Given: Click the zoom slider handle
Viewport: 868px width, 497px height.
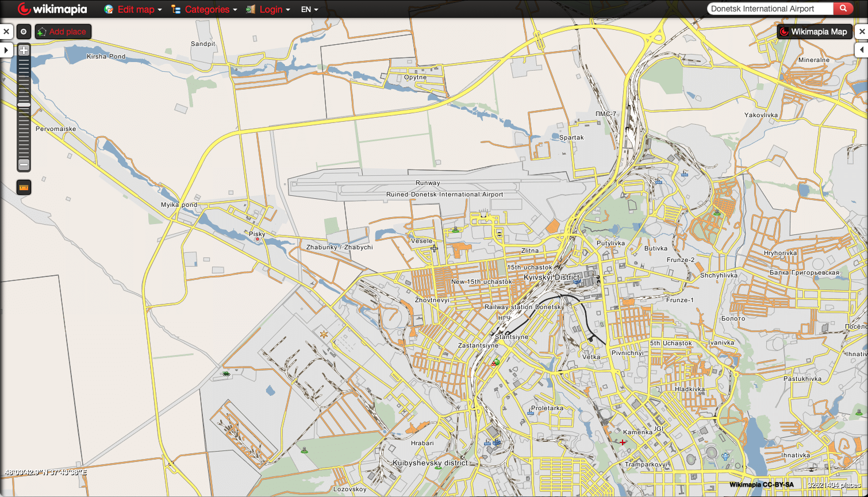Looking at the screenshot, I should [x=24, y=105].
